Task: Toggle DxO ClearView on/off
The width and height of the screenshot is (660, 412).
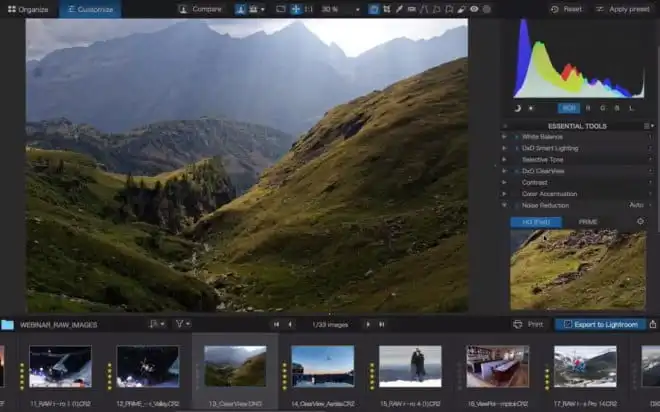Action: tap(516, 171)
